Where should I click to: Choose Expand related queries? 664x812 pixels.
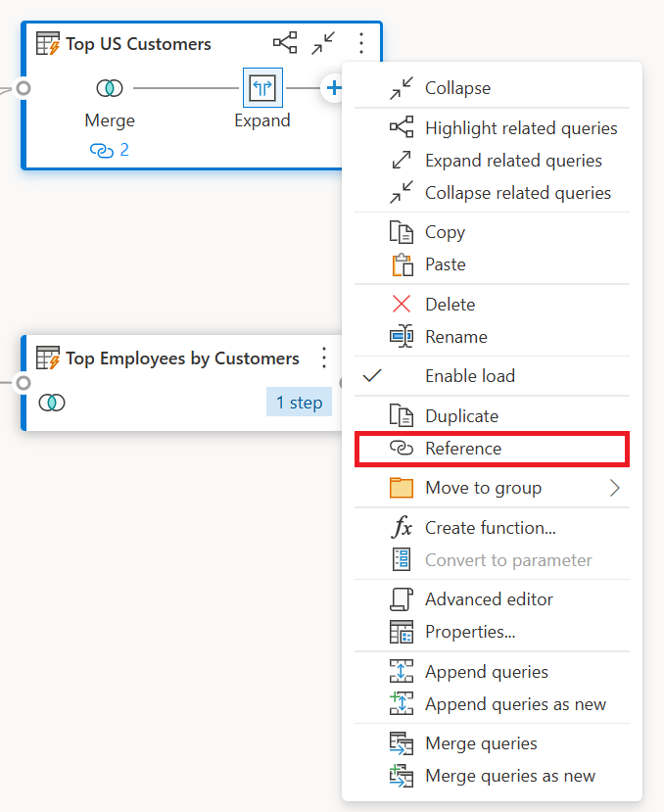(492, 161)
